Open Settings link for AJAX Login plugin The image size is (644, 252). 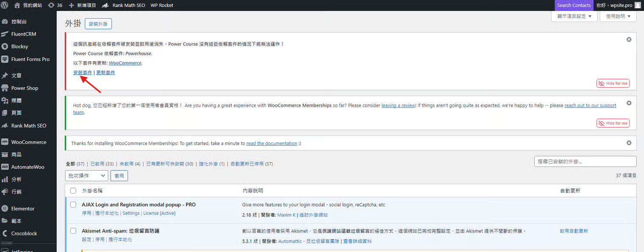click(131, 213)
